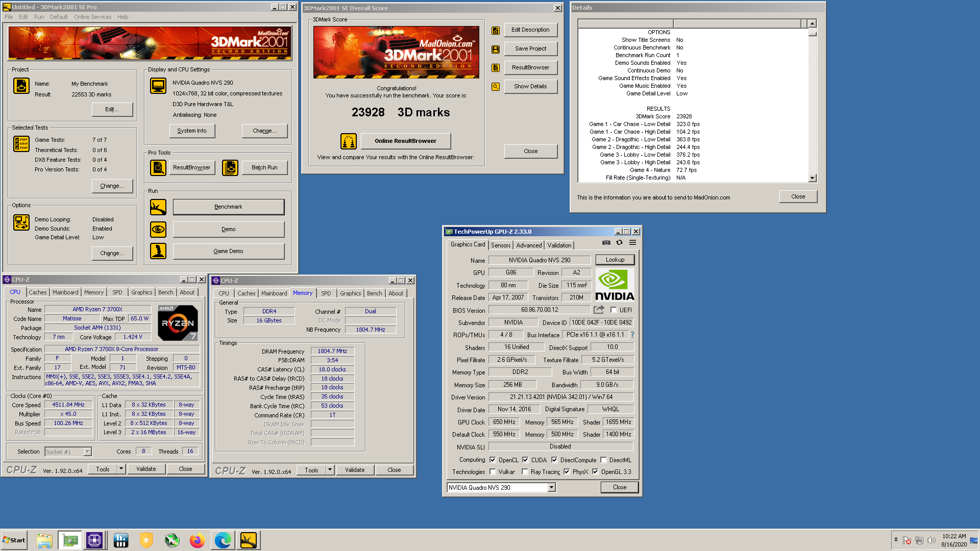Click the 3DMark2001 taskbar icon
Screen dimensions: 980x551
249,540
